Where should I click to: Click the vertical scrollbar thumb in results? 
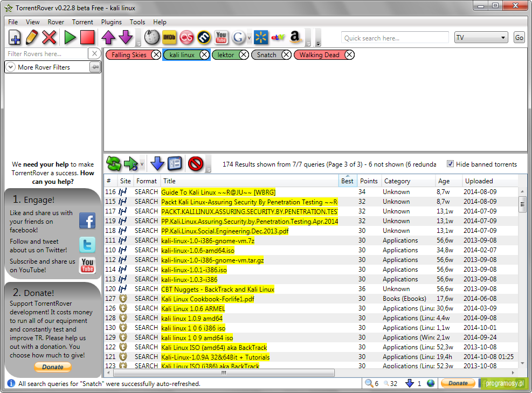pyautogui.click(x=522, y=204)
